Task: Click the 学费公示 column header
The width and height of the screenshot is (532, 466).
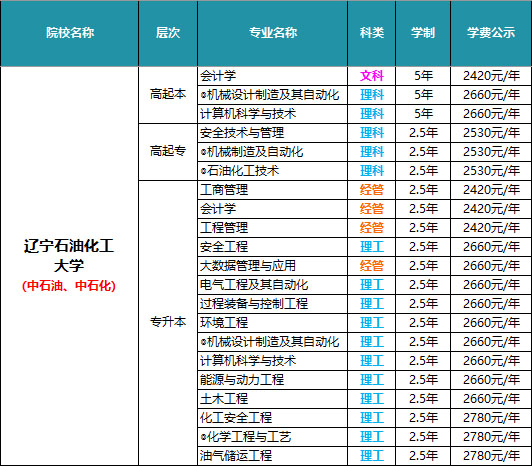Action: [x=491, y=33]
